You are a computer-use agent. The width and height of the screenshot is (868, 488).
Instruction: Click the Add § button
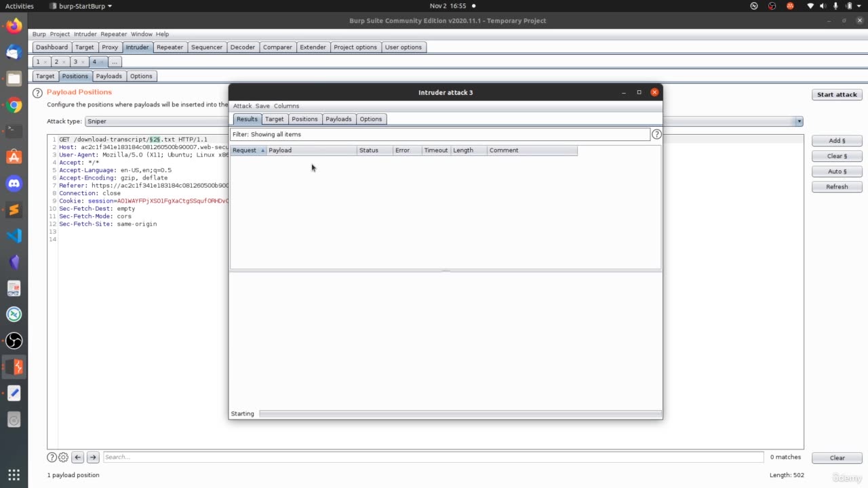[x=837, y=141]
